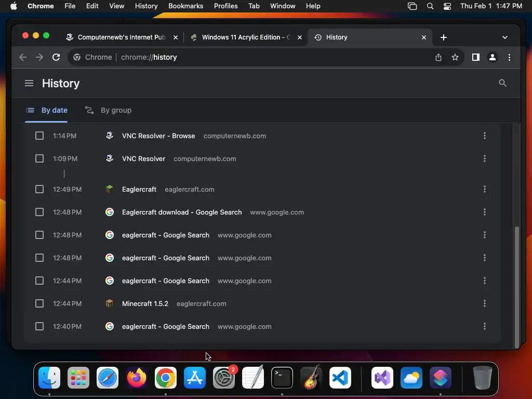Open the Chrome side panel icon
532x399 pixels.
pyautogui.click(x=476, y=57)
